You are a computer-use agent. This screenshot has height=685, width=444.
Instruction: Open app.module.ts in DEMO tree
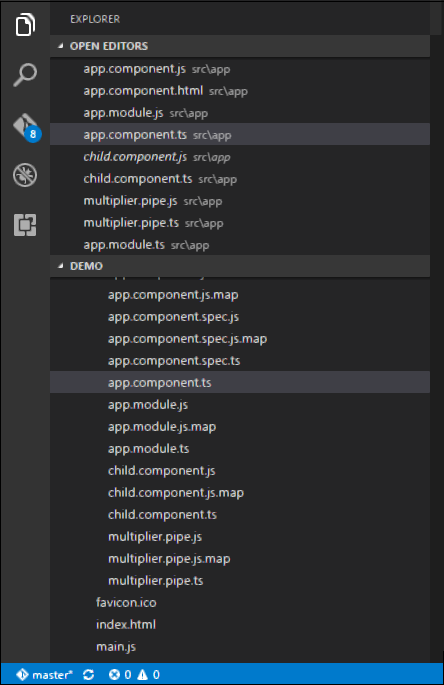click(x=240, y=448)
